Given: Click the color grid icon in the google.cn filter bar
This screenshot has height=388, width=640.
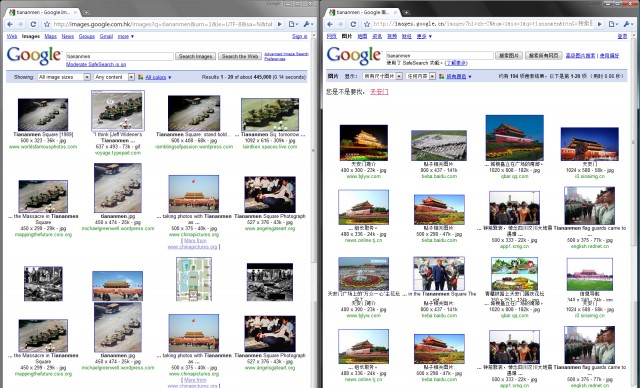Looking at the screenshot, I should [441, 76].
